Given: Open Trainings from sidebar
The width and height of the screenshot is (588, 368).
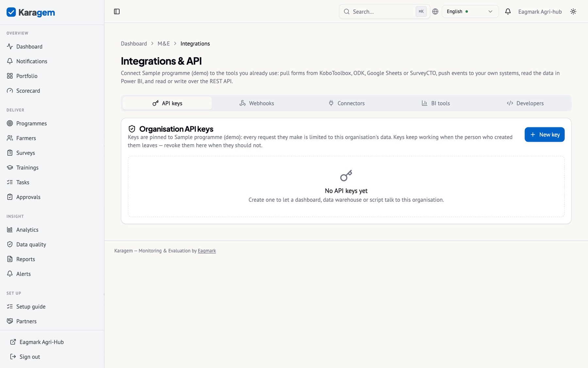Looking at the screenshot, I should tap(52, 167).
